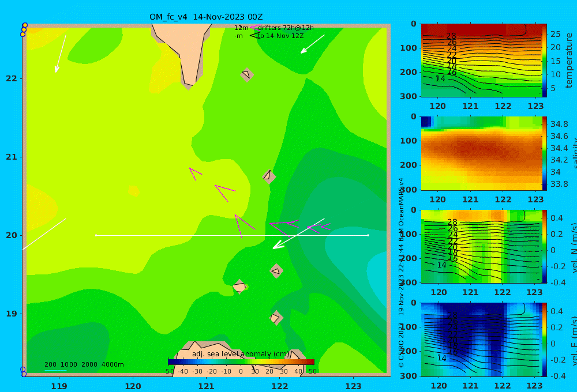Click the east endpoint of the white transect line
The width and height of the screenshot is (577, 392).
pos(368,235)
